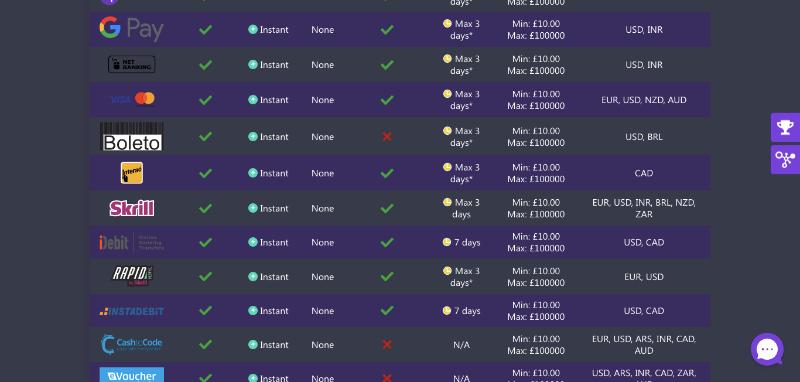The width and height of the screenshot is (800, 382).
Task: Click the Google Pay logo
Action: pos(131,29)
